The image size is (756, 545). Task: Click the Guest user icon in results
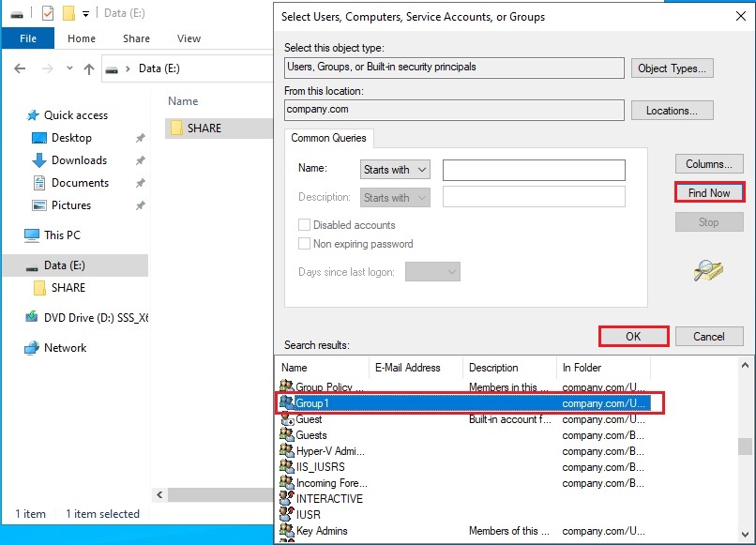click(x=287, y=419)
